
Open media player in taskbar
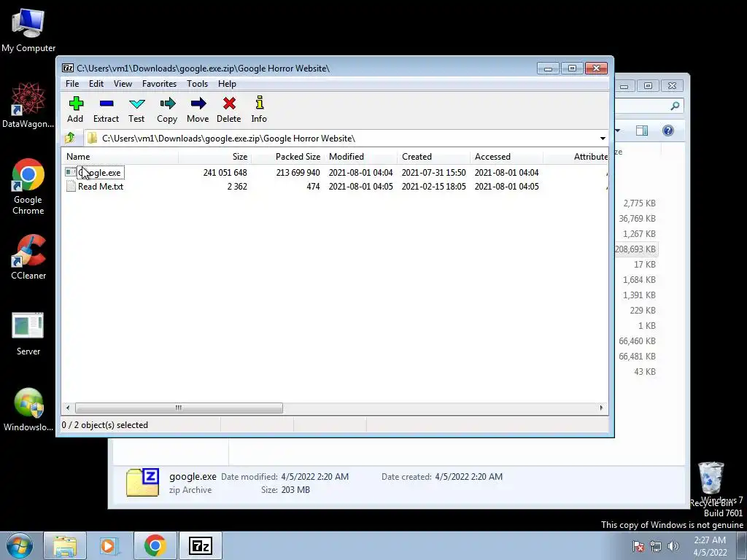point(109,545)
